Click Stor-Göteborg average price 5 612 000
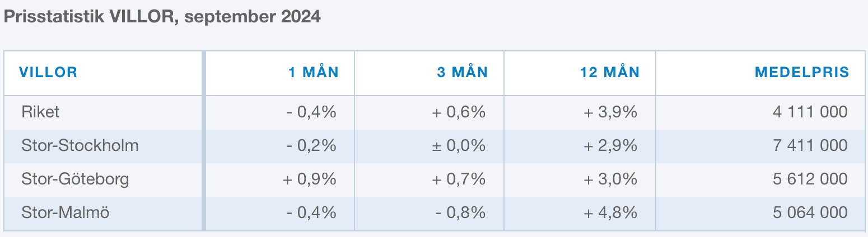 pos(810,179)
